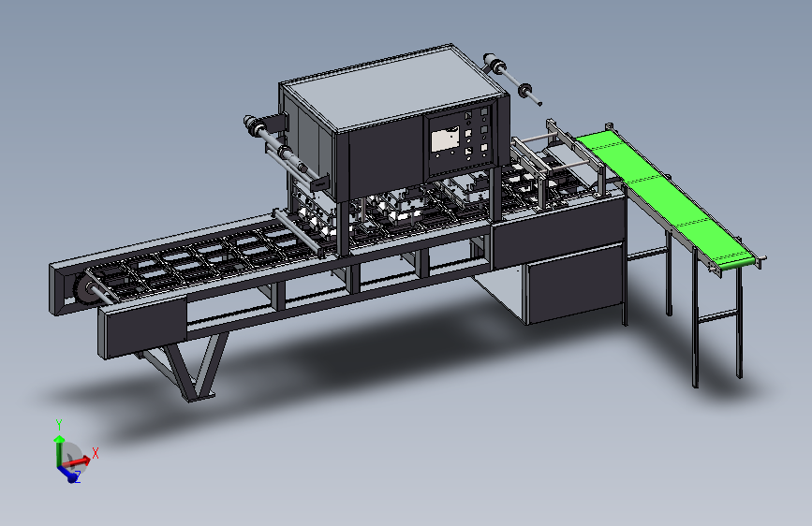Image resolution: width=812 pixels, height=526 pixels.
Task: Select the dark end cover plate at bottom left
Action: 142,326
